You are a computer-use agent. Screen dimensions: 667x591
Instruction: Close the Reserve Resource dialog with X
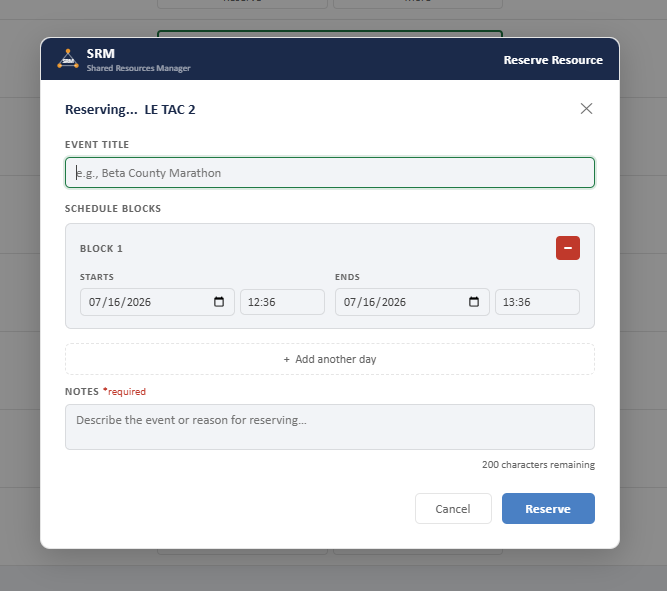586,108
